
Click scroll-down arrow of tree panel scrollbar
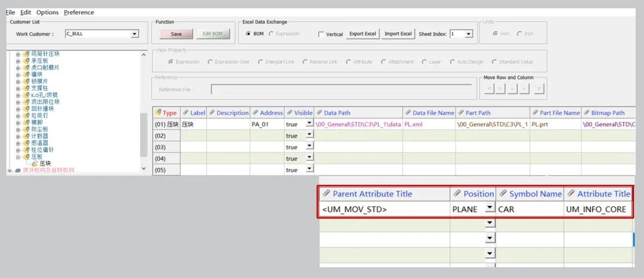[144, 168]
